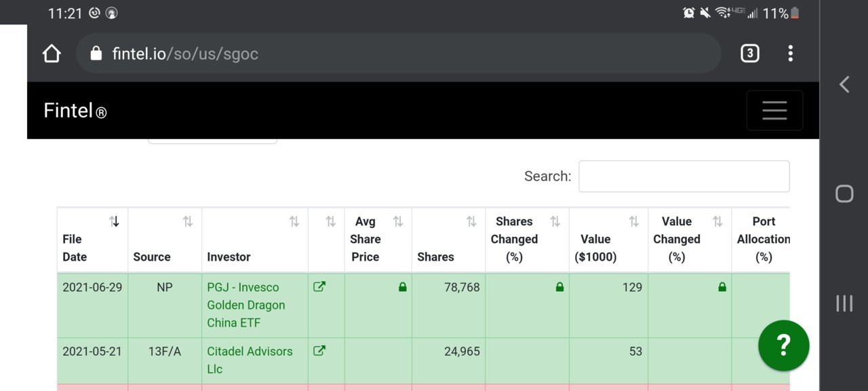
Task: Tap the lock icon in address bar
Action: (96, 54)
